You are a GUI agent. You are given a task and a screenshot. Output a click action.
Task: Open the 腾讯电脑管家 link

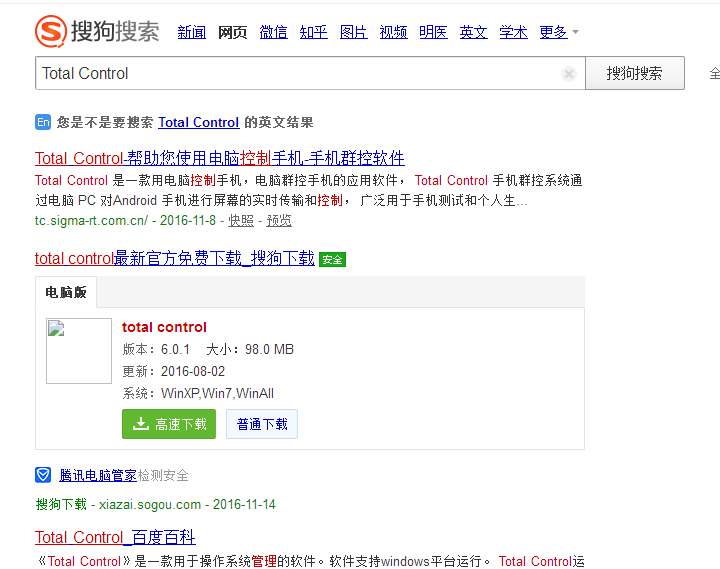point(98,475)
